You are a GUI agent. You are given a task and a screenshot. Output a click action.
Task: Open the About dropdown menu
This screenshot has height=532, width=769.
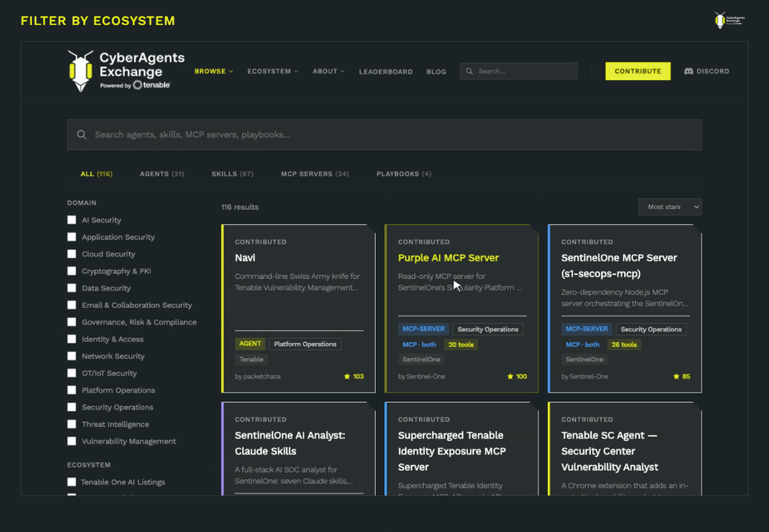pos(328,71)
